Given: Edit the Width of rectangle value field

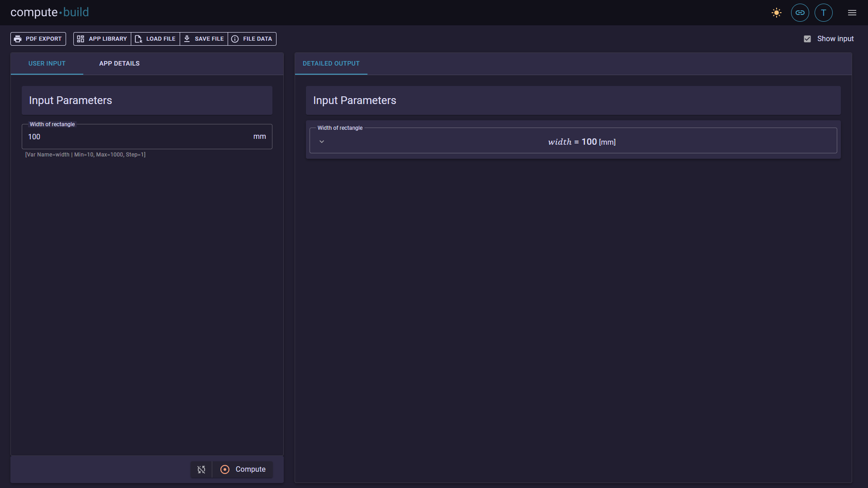Looking at the screenshot, I should pyautogui.click(x=136, y=137).
